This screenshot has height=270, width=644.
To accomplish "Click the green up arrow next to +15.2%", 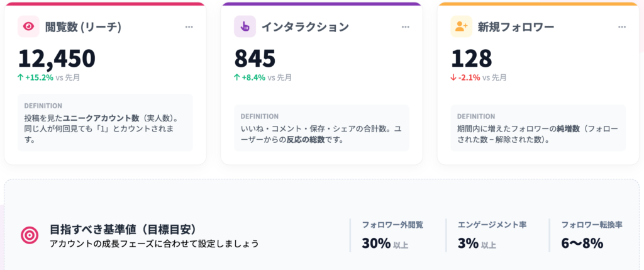I will click(21, 78).
